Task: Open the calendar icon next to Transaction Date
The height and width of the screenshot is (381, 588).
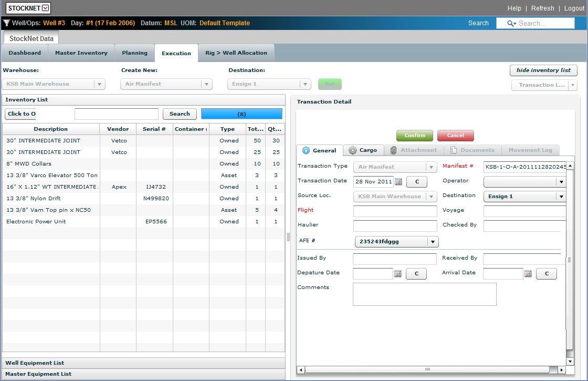Action: click(x=398, y=182)
